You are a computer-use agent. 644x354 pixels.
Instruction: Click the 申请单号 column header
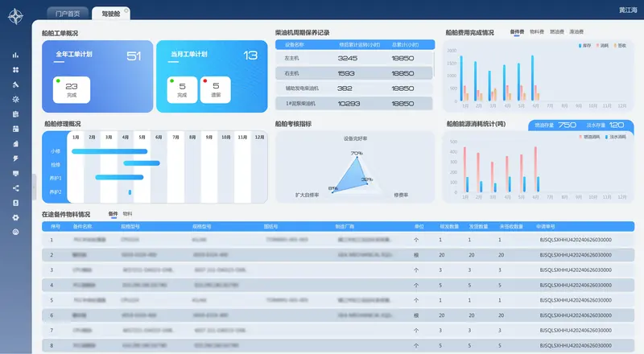pyautogui.click(x=546, y=226)
